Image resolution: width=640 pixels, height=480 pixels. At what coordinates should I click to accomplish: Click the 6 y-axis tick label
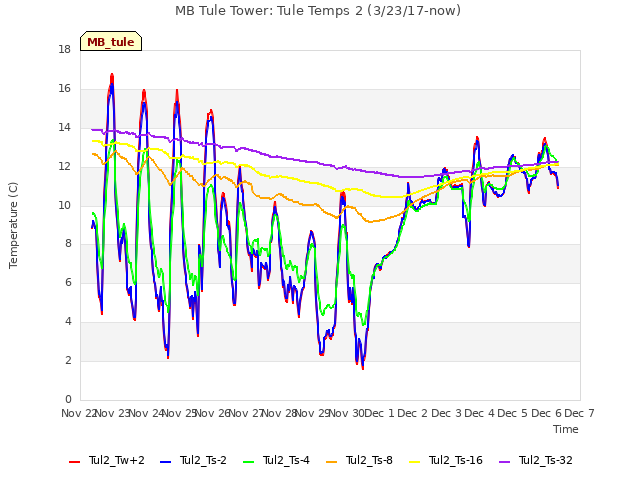pyautogui.click(x=68, y=283)
